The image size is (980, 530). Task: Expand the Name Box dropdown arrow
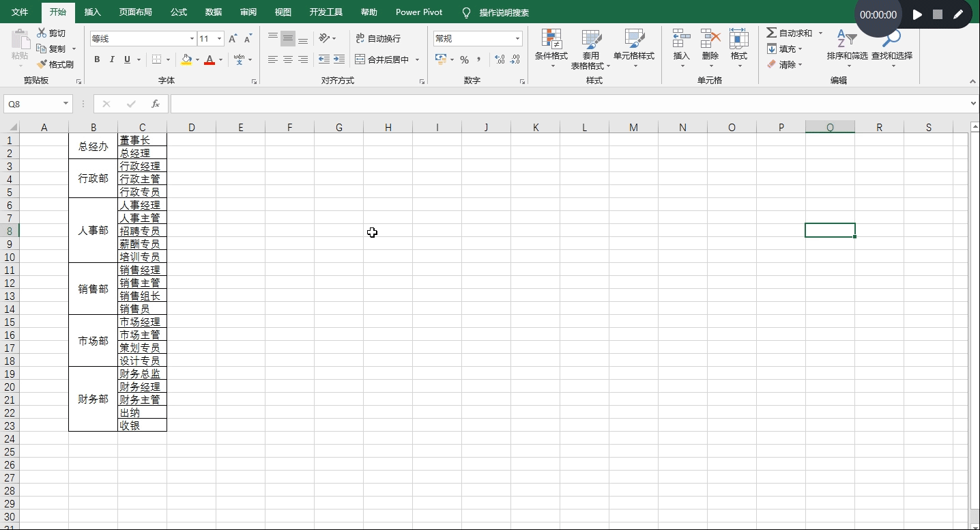click(66, 104)
